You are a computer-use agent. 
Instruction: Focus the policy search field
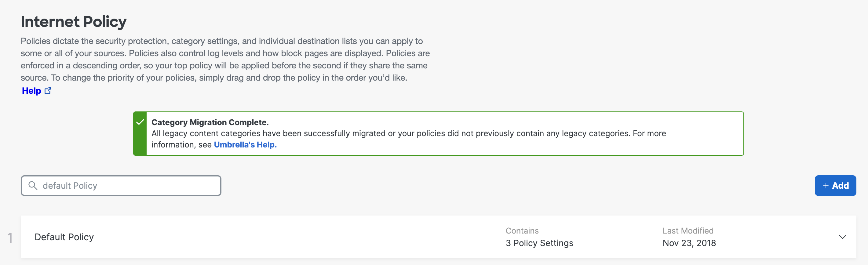coord(128,186)
